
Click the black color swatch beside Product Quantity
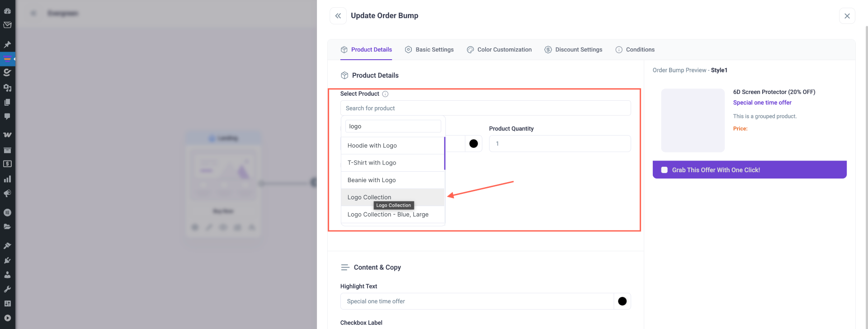pos(473,144)
